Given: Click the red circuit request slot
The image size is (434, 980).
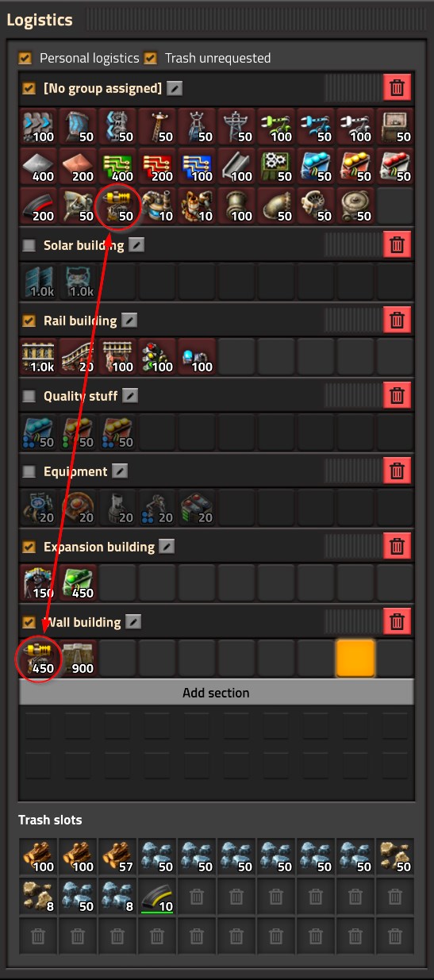Looking at the screenshot, I should (157, 164).
